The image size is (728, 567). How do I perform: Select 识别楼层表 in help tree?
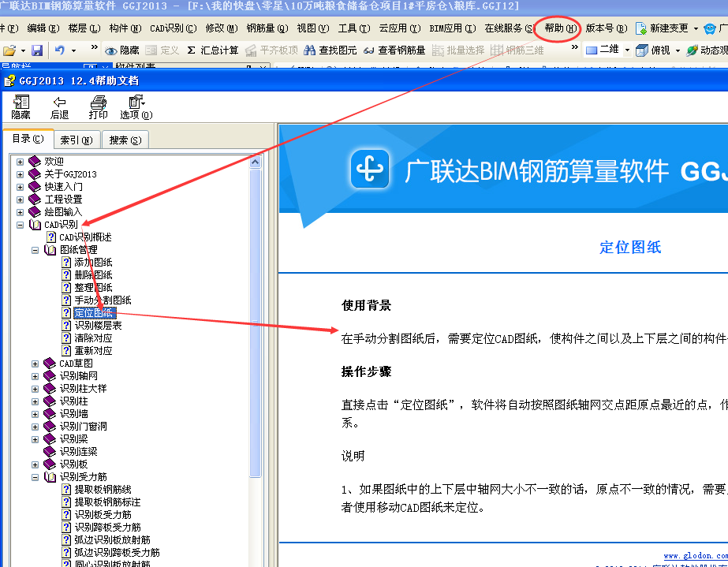pos(98,326)
